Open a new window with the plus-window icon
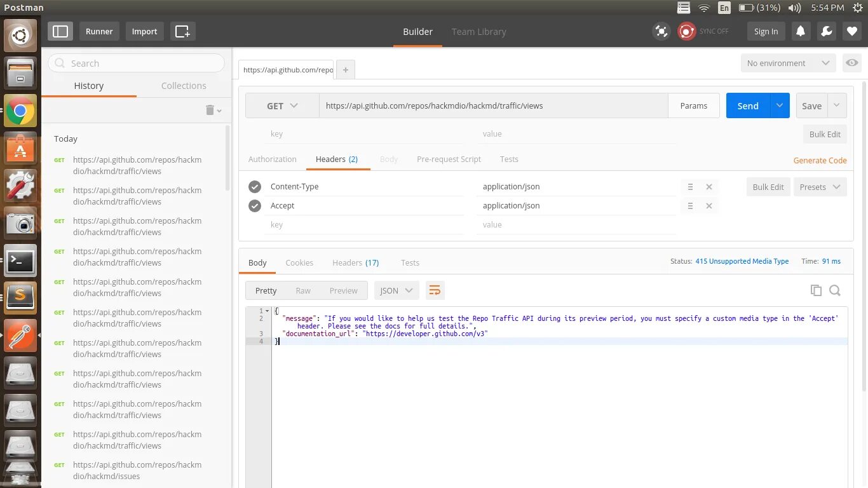 click(182, 31)
